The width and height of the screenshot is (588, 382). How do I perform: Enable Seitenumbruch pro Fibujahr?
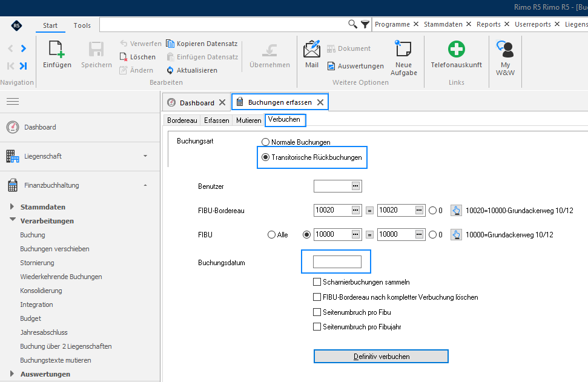pos(317,327)
